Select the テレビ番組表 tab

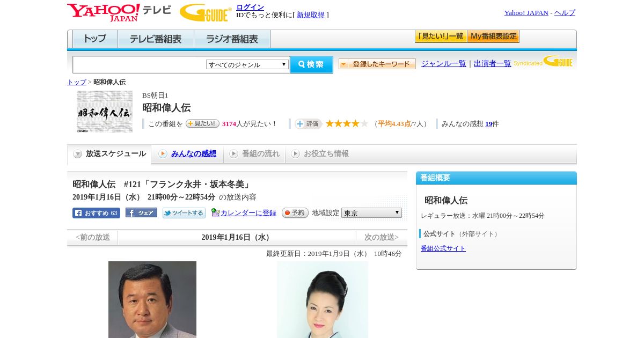(156, 39)
